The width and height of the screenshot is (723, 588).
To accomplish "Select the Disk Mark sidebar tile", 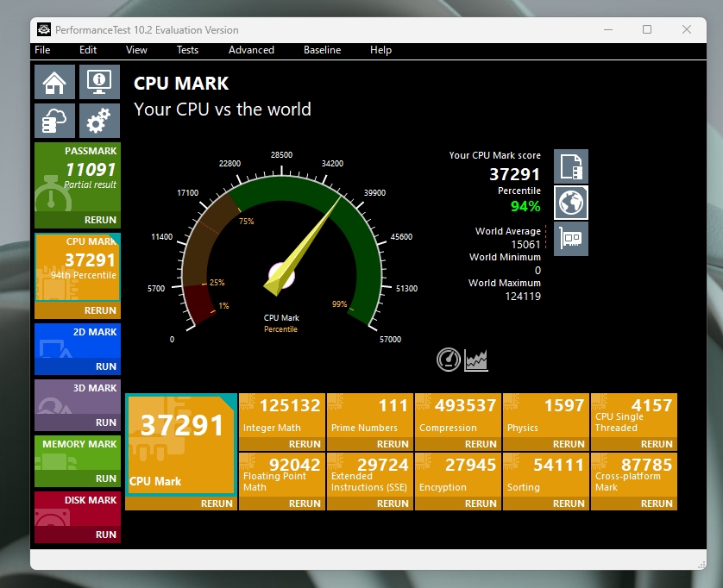I will (78, 509).
